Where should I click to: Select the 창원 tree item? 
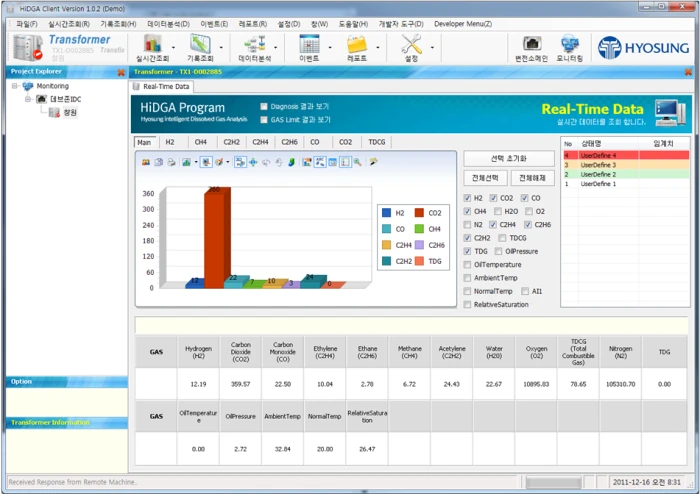click(x=70, y=112)
